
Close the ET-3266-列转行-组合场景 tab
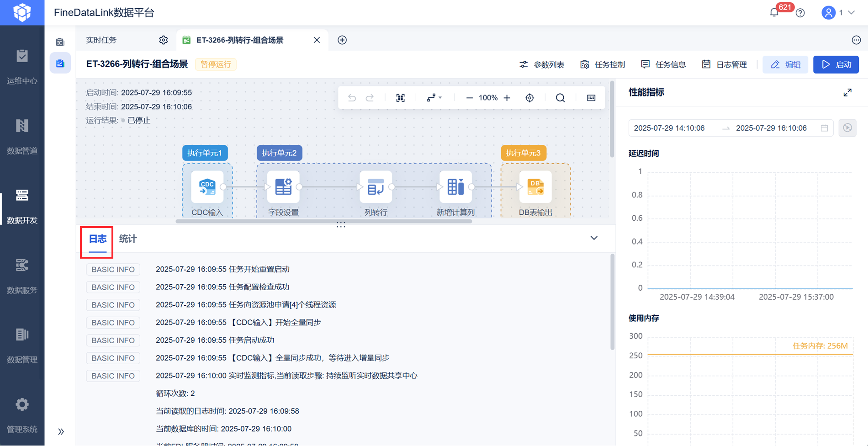click(x=317, y=40)
